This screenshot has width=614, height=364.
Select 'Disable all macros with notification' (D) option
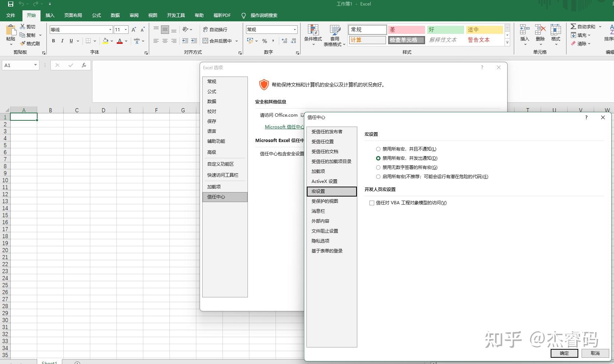click(x=378, y=158)
